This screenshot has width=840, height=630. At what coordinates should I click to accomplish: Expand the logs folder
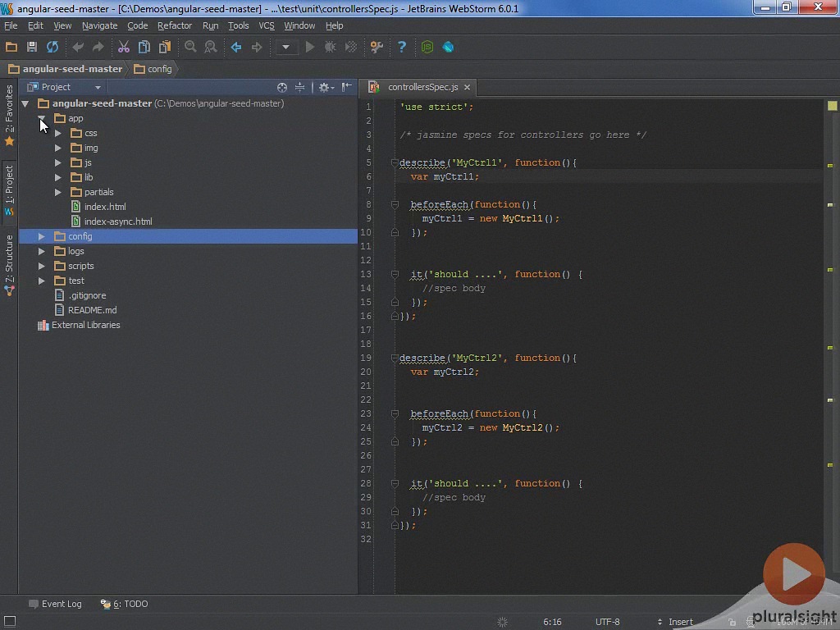(41, 251)
